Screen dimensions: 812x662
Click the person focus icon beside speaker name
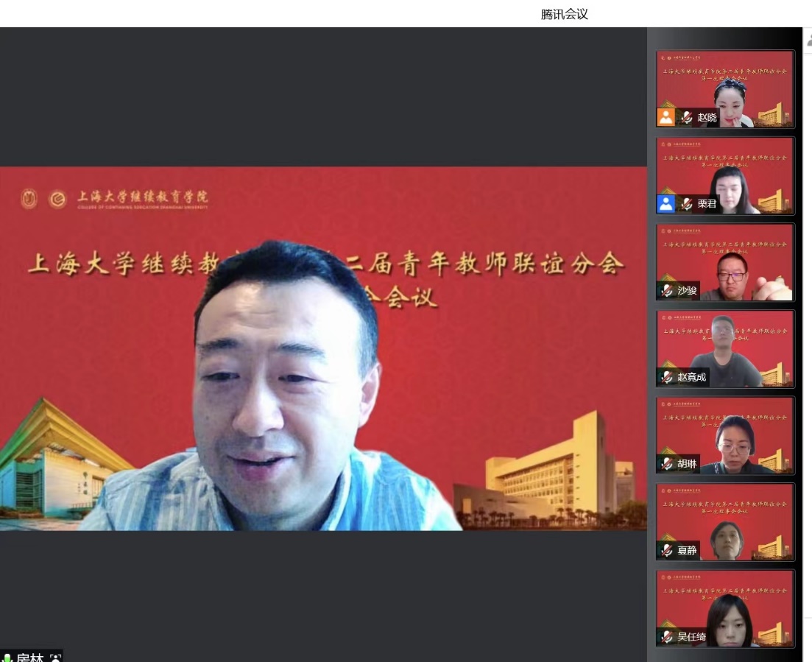pyautogui.click(x=55, y=658)
